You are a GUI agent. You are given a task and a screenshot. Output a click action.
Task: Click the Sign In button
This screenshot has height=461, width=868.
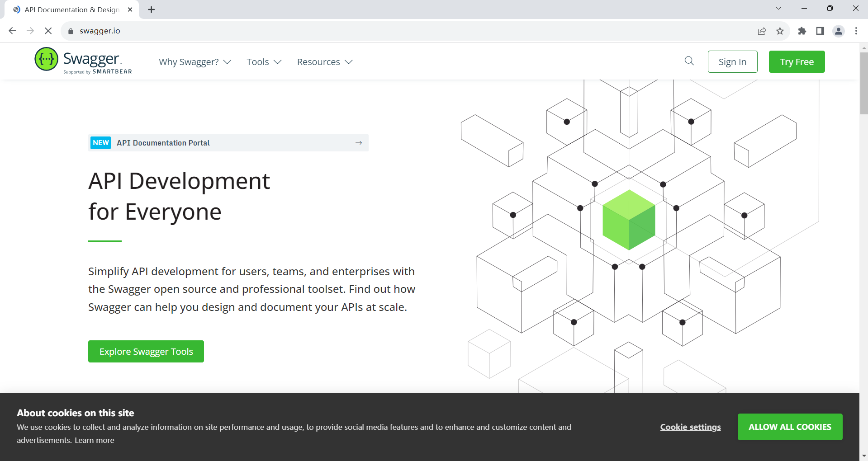pyautogui.click(x=732, y=61)
